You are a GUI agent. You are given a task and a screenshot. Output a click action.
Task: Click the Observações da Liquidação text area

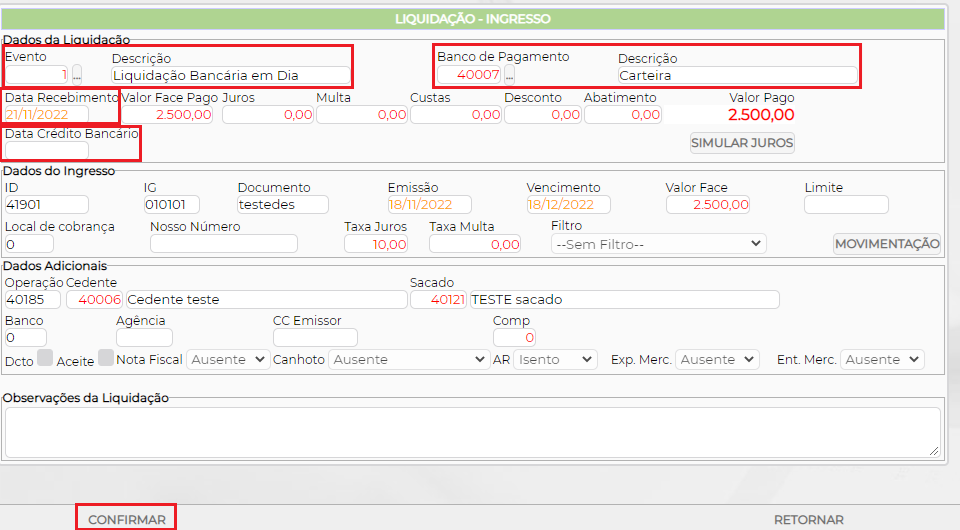[472, 431]
